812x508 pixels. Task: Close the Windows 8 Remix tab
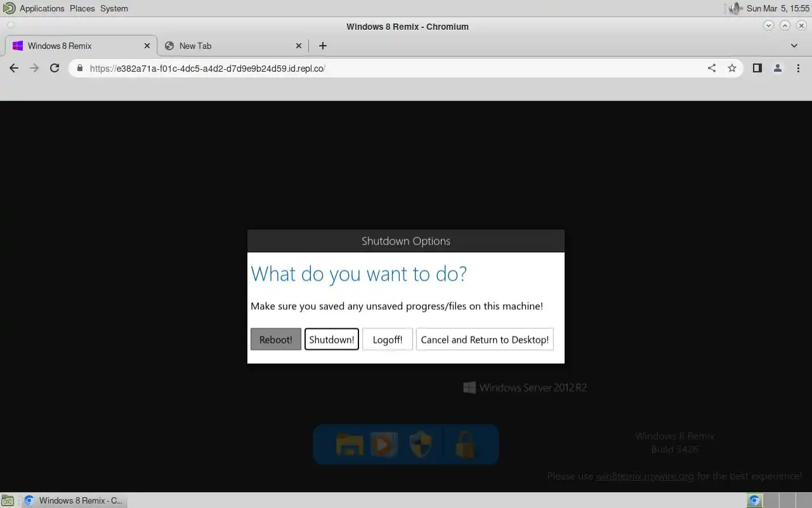pos(147,46)
